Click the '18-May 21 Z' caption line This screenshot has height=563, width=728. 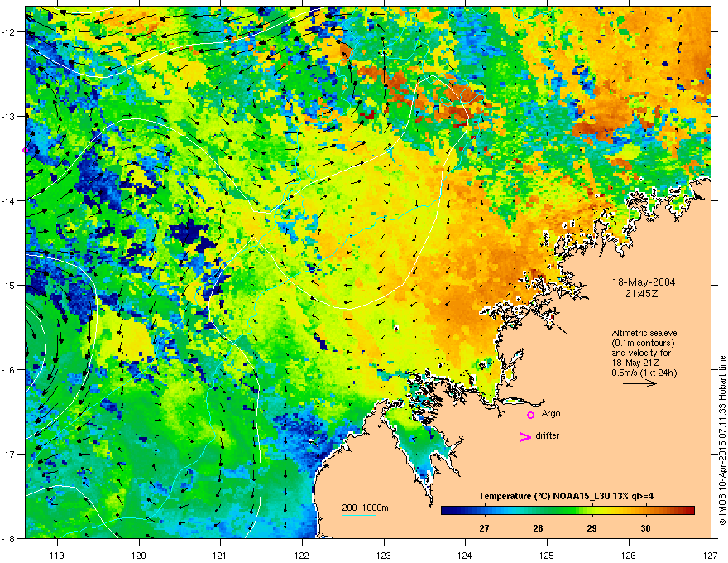[635, 363]
